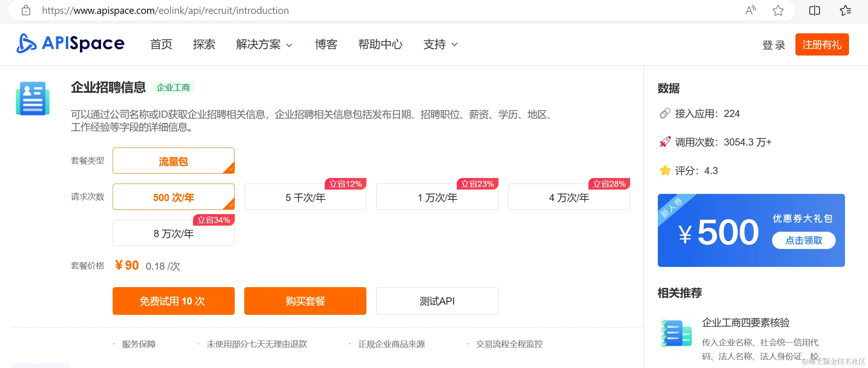
Task: Click the 立省12% discount badge
Action: tap(346, 184)
